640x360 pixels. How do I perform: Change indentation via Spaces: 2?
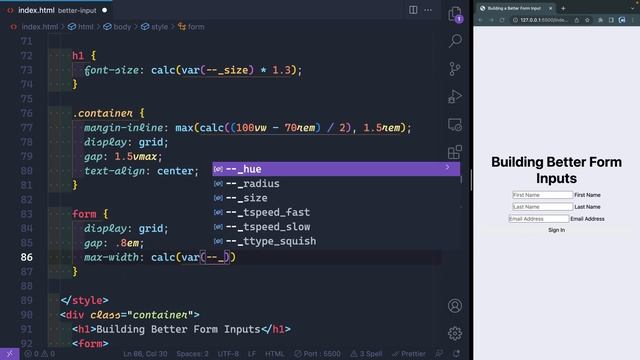coord(192,354)
